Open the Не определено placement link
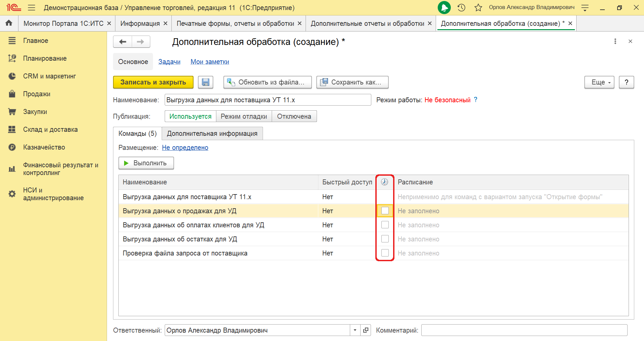Viewport: 644px width, 341px height. click(x=185, y=148)
